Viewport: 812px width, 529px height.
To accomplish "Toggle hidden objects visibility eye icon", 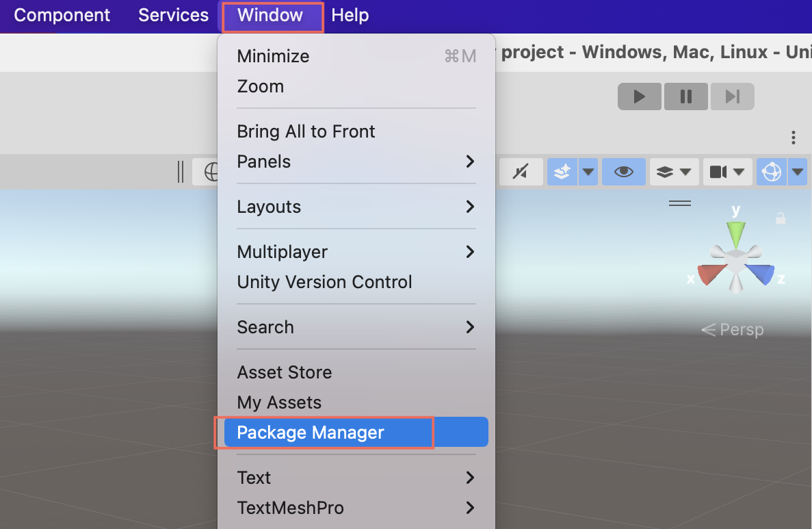I will tap(623, 172).
